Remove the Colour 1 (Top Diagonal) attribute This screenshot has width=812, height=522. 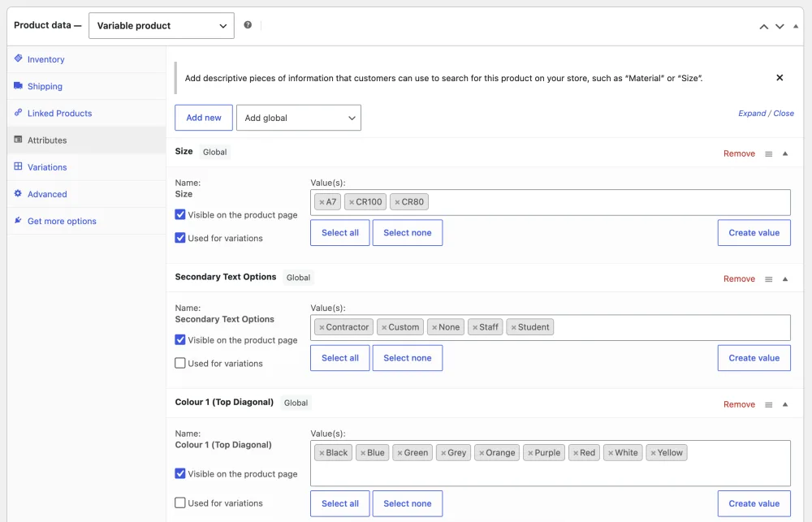tap(739, 404)
